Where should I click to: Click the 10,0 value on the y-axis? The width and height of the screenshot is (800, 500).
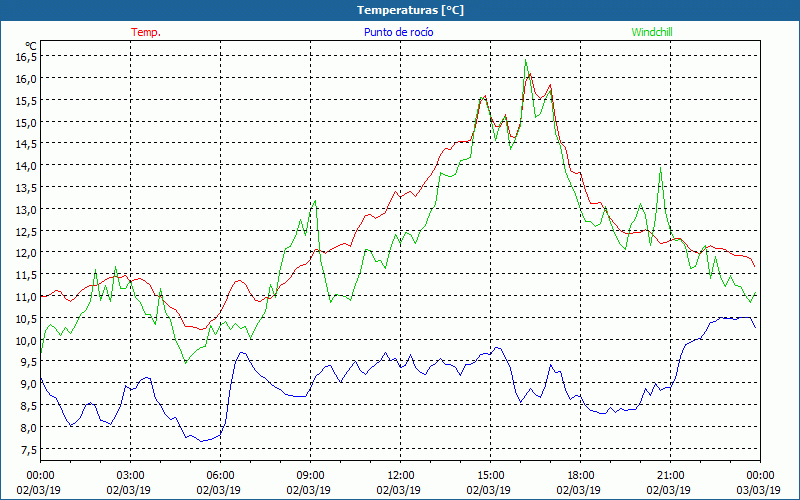point(26,340)
